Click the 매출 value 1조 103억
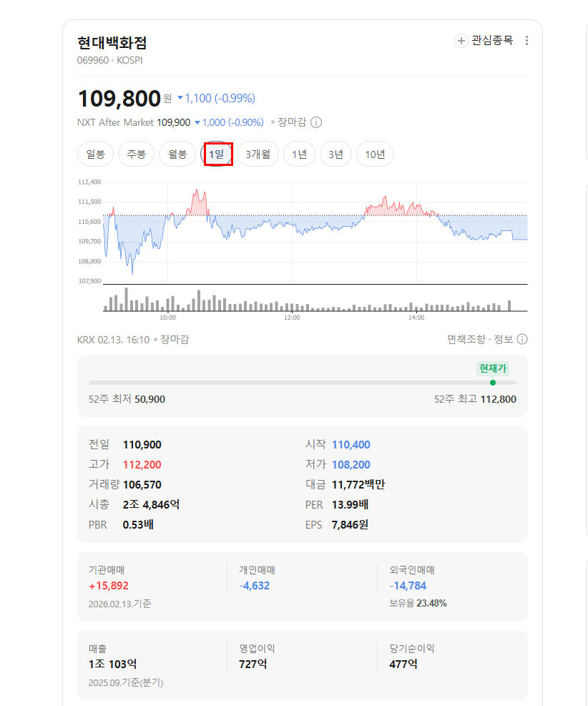Screen dimensions: 588x706 [x=112, y=664]
